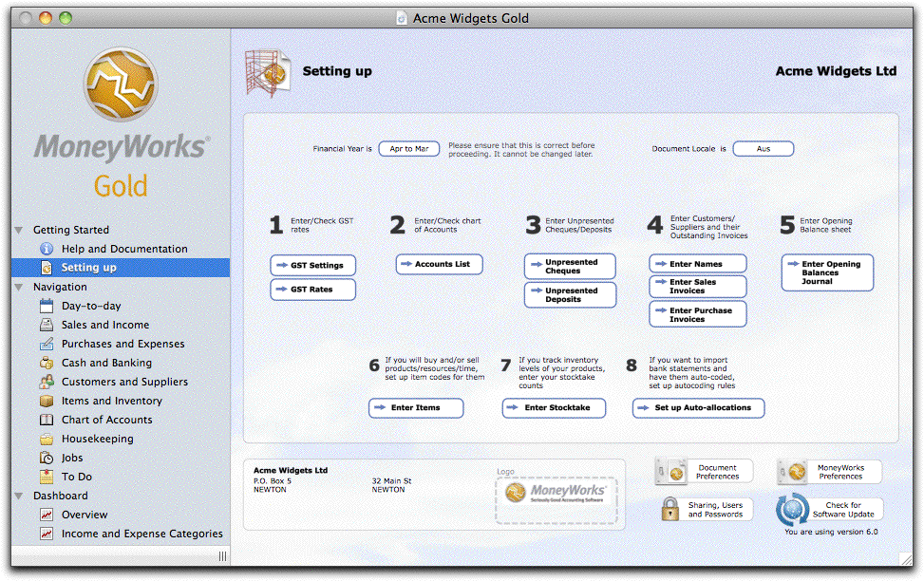Click the Enter Items button
Screen dimensions: 924x581
click(x=416, y=408)
